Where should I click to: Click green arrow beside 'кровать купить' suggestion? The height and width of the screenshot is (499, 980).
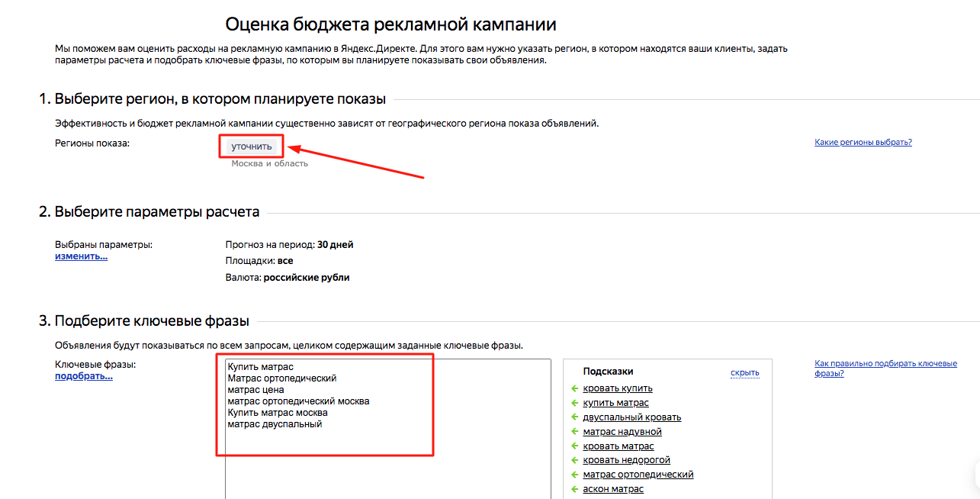tap(575, 389)
